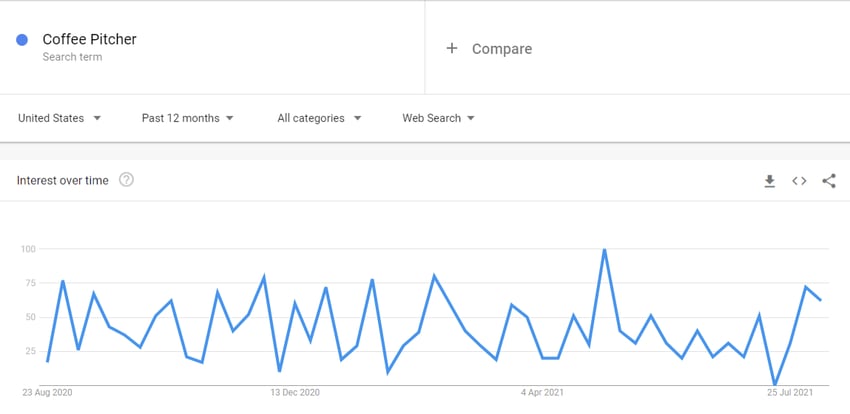The height and width of the screenshot is (414, 850).
Task: Click the Search term subtitle text
Action: pyautogui.click(x=72, y=57)
